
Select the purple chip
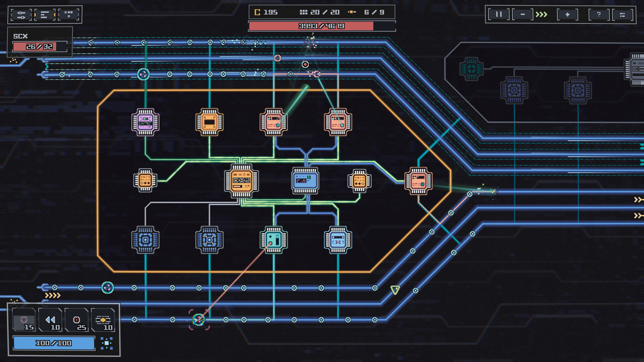pyautogui.click(x=145, y=122)
